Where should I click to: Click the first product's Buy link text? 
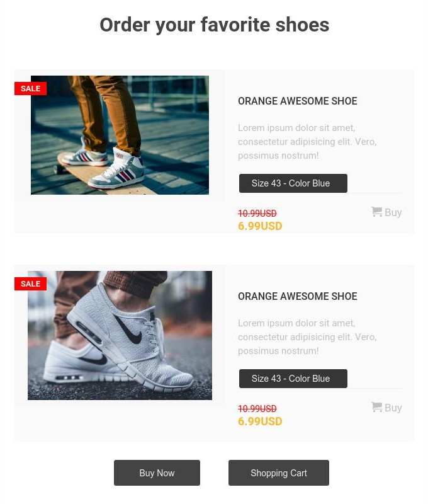(x=393, y=212)
